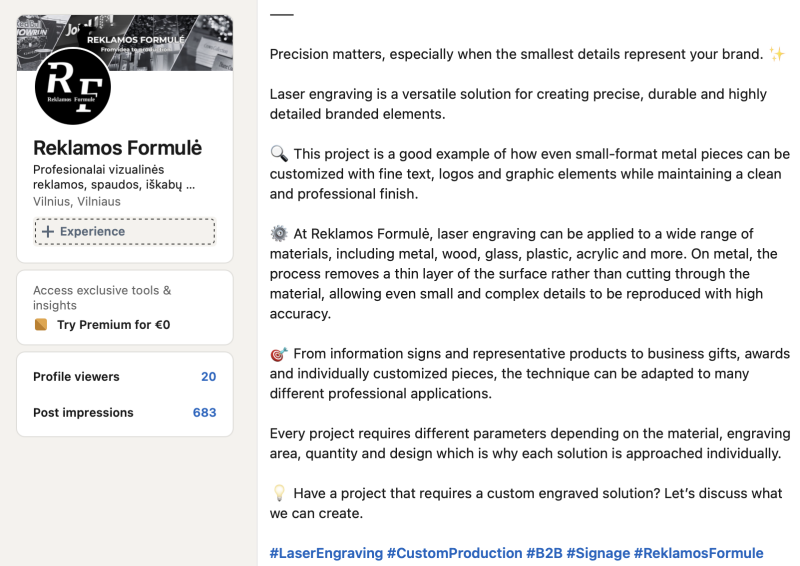This screenshot has width=800, height=566.
Task: Click the sparkles emoji after 'your brand'
Action: tap(777, 54)
